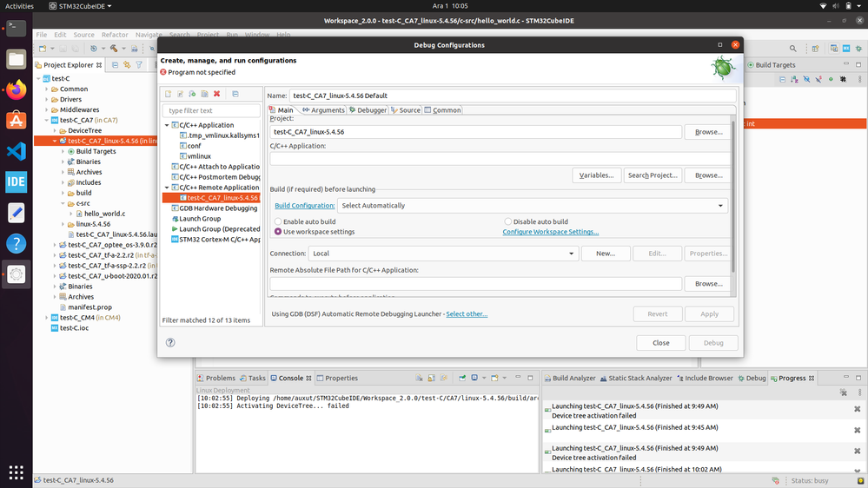Click the Build Configuration link
The width and height of the screenshot is (868, 488).
(304, 205)
